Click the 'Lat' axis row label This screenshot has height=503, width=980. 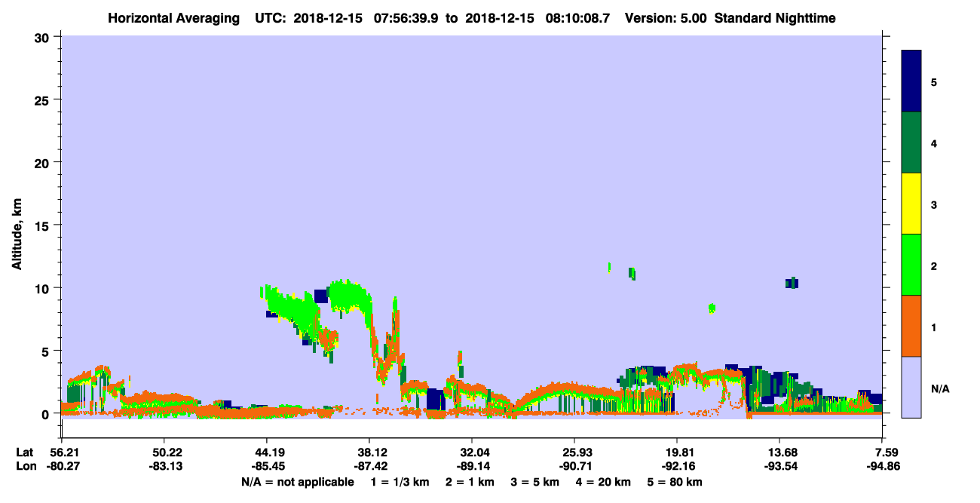24,452
